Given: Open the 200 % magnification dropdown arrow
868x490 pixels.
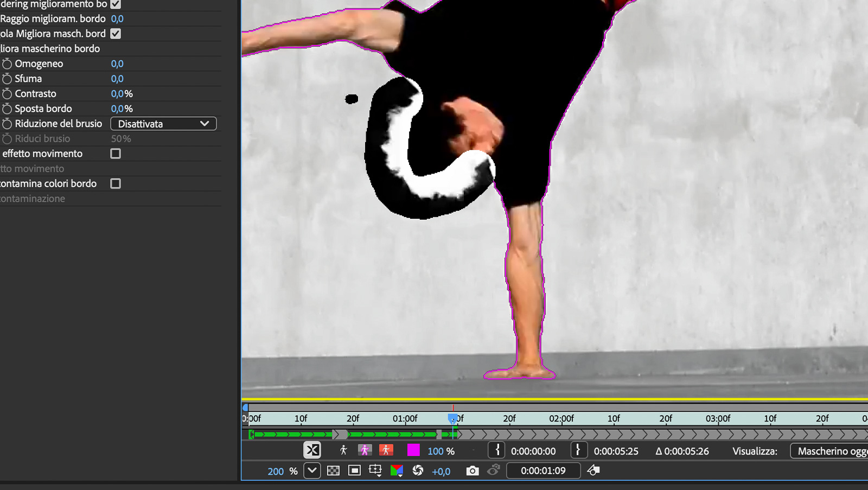Looking at the screenshot, I should click(x=312, y=470).
